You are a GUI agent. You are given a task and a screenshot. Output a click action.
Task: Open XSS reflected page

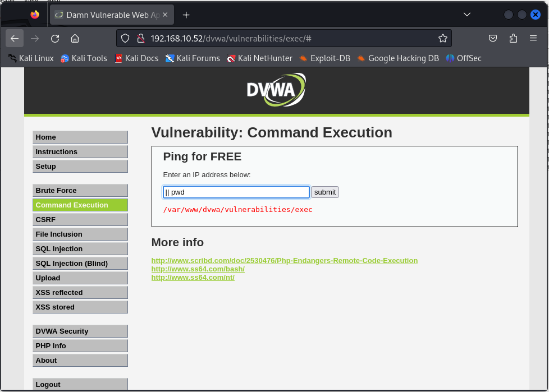point(80,293)
